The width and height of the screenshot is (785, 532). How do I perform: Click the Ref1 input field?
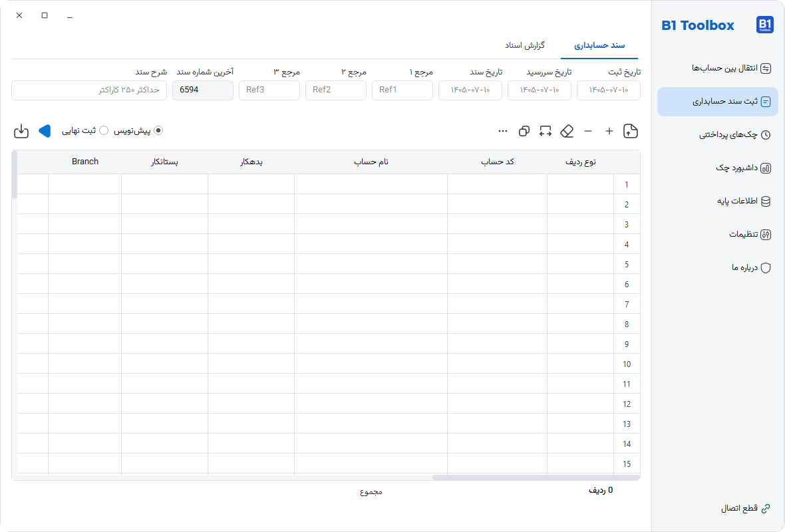pos(402,90)
